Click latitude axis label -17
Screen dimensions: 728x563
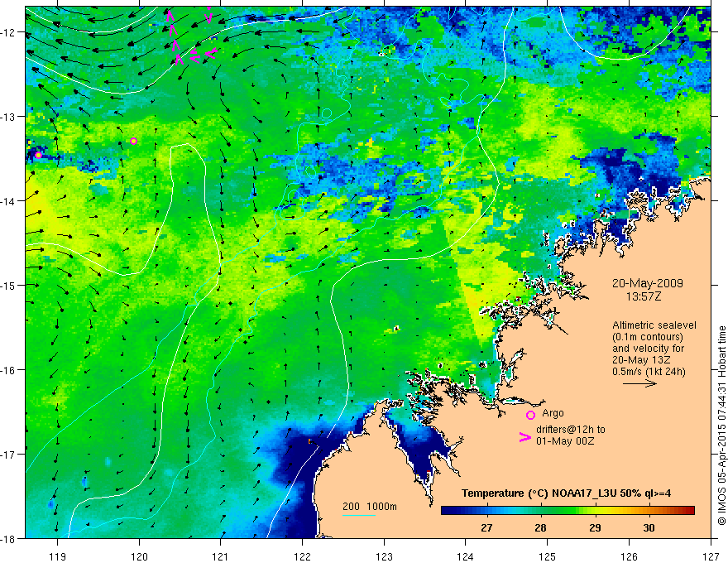[x=9, y=455]
